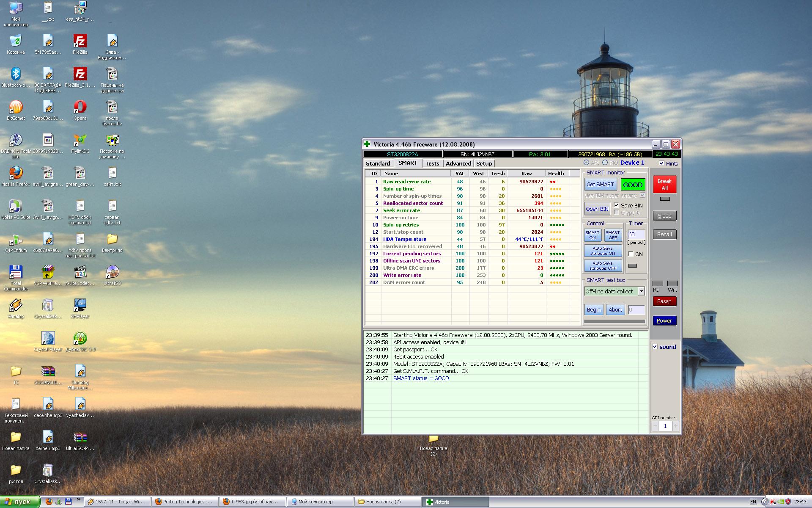Open the Off-line data collect dropdown
Screen dimensions: 812x508
coord(641,291)
